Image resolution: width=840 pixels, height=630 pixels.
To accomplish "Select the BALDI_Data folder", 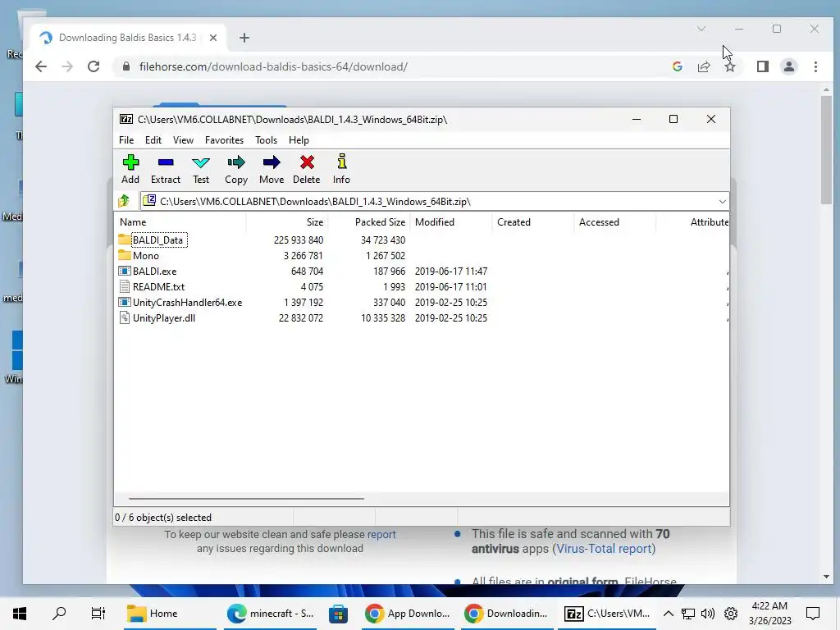I will coord(157,240).
